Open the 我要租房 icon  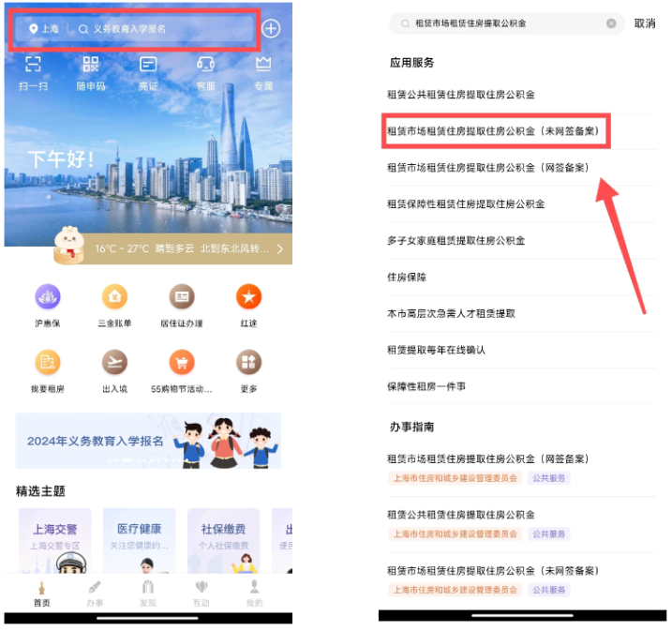[48, 363]
